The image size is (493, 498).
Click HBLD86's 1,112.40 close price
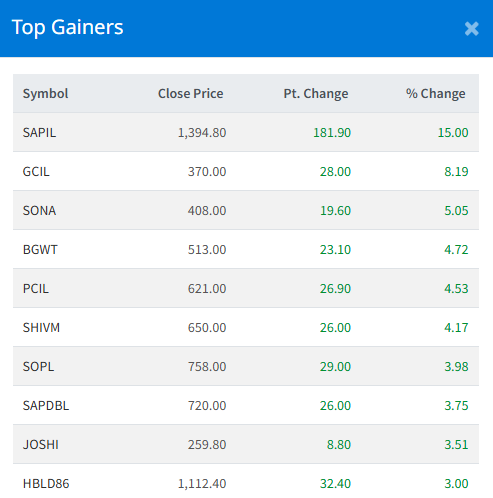coord(202,484)
